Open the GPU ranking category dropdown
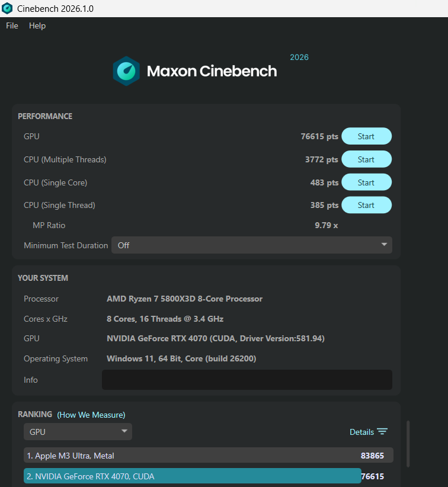The height and width of the screenshot is (487, 448). click(78, 432)
